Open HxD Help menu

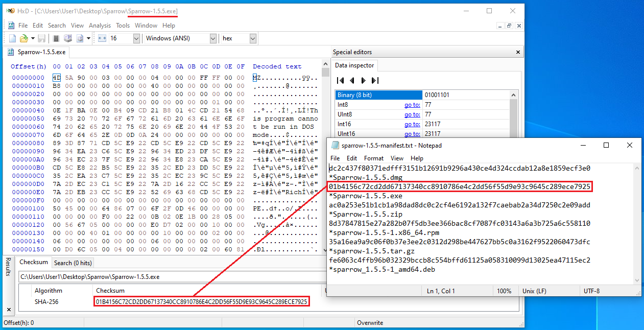click(169, 26)
